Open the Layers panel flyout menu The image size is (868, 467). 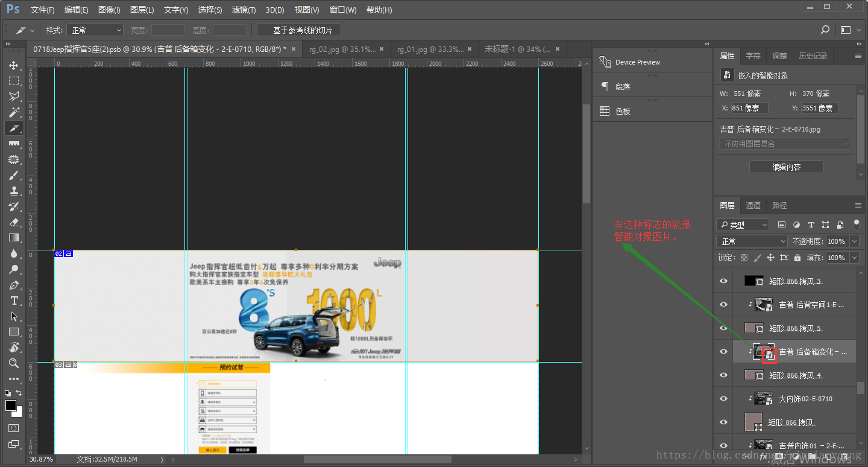tap(858, 206)
